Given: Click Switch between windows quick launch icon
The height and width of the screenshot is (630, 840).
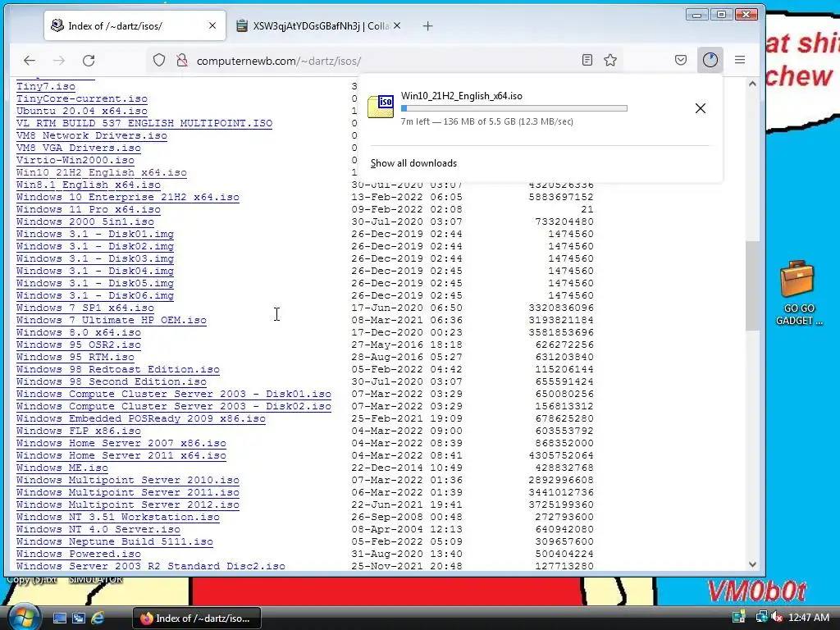Looking at the screenshot, I should coord(79,619).
